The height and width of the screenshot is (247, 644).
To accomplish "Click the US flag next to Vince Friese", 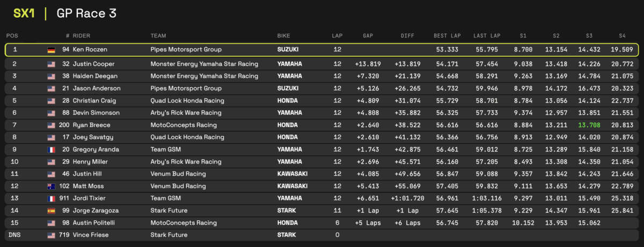I will click(x=52, y=235).
